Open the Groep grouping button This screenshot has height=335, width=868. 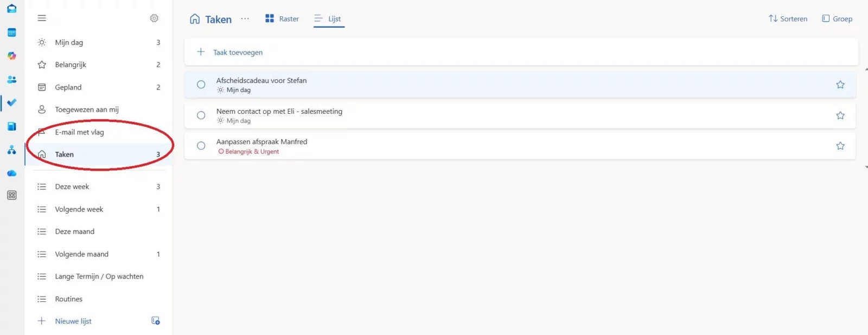[x=837, y=19]
